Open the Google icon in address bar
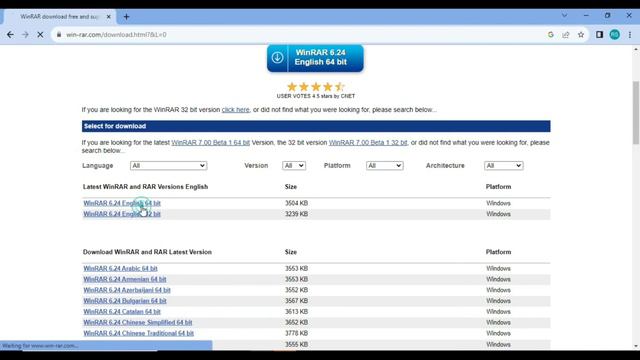This screenshot has width=640, height=360. [551, 35]
